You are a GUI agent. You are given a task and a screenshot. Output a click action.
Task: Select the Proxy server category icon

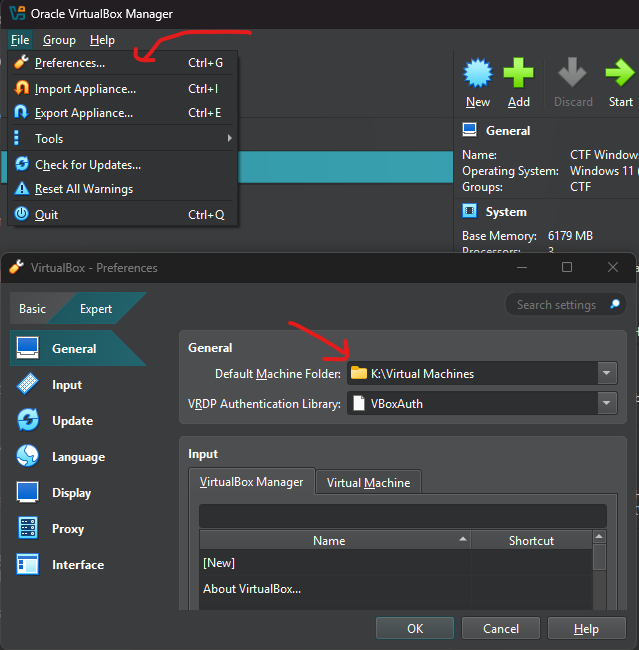pyautogui.click(x=28, y=528)
